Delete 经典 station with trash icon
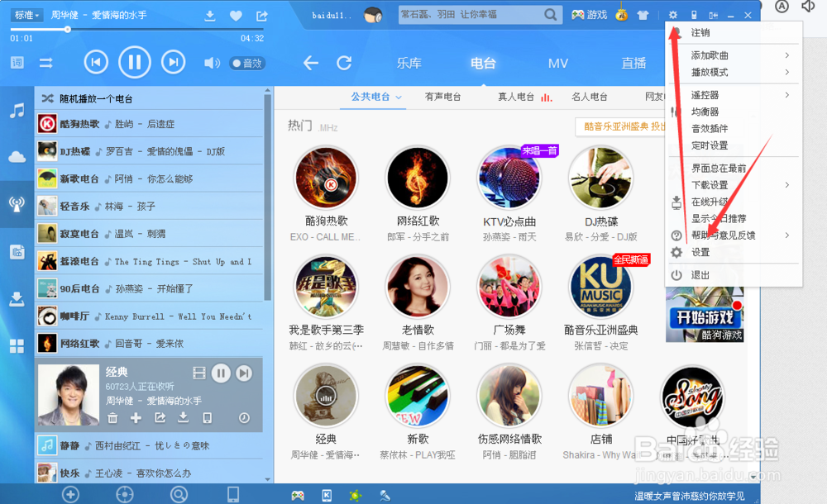Screen dimensions: 827x504 pyautogui.click(x=112, y=418)
